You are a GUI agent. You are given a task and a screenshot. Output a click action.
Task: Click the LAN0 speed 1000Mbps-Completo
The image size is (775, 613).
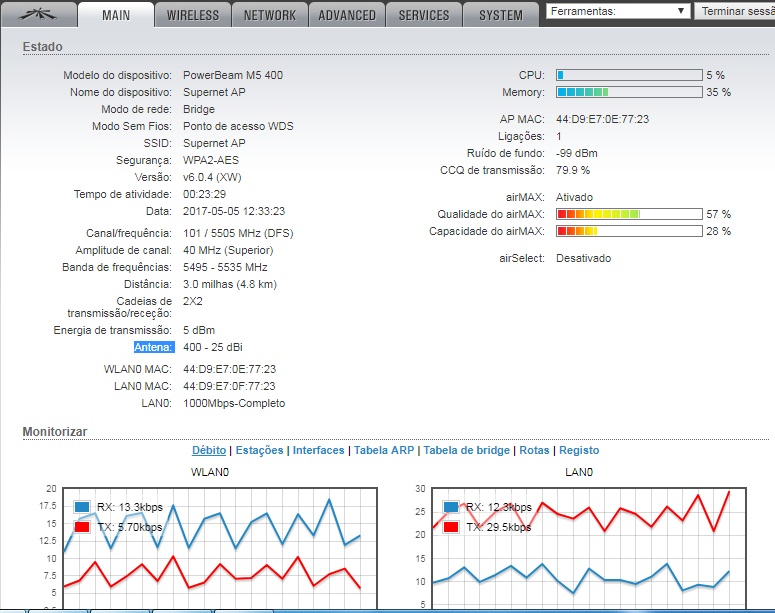tap(234, 403)
